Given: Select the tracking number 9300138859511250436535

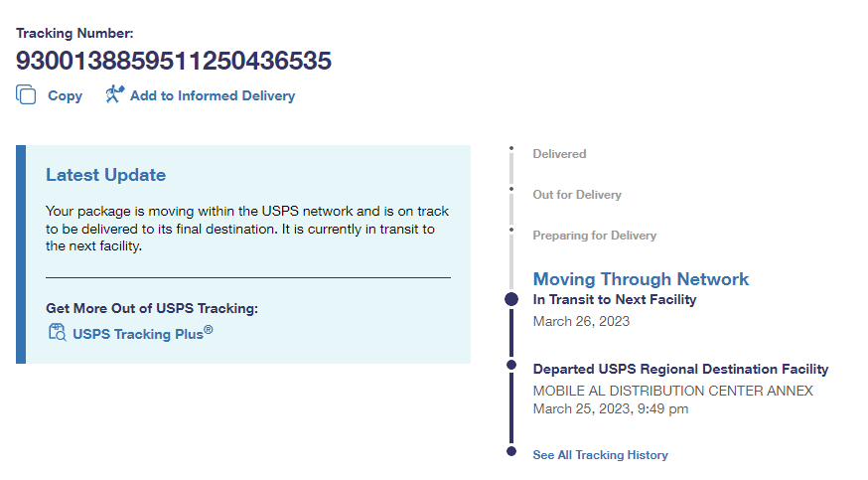Looking at the screenshot, I should [174, 61].
